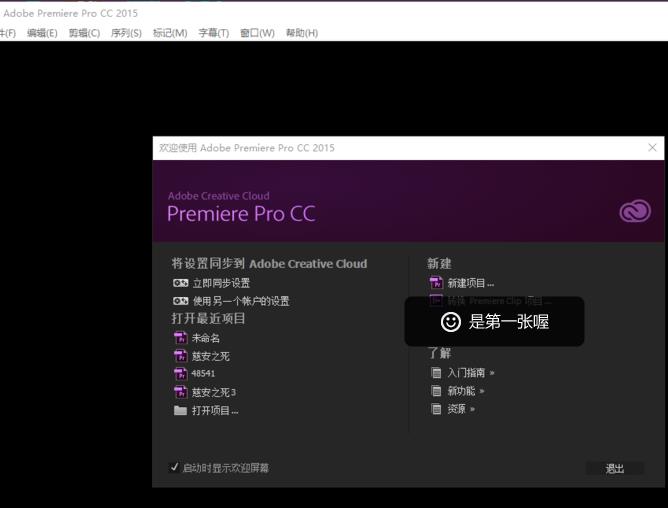Uncheck 启动时显示欢迎屏幕 checkbox
This screenshot has width=668, height=508.
pyautogui.click(x=174, y=468)
